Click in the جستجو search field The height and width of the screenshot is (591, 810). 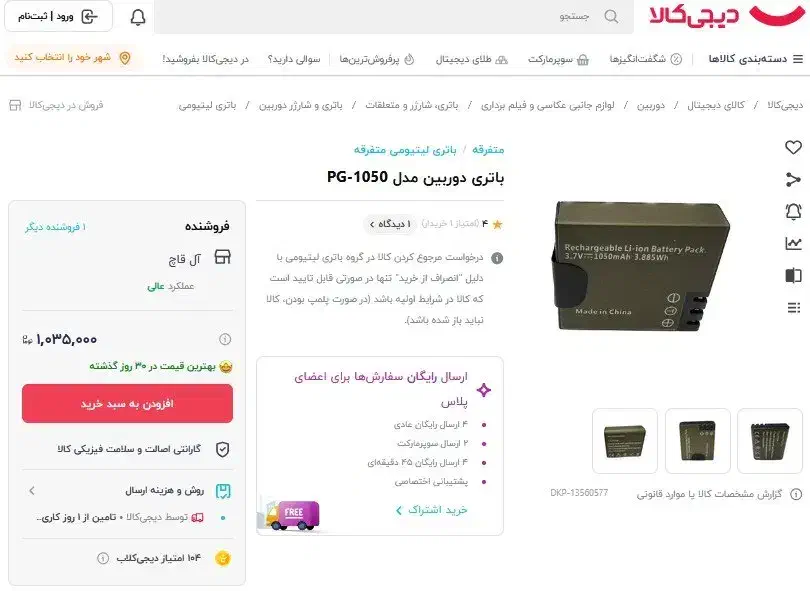(394, 17)
